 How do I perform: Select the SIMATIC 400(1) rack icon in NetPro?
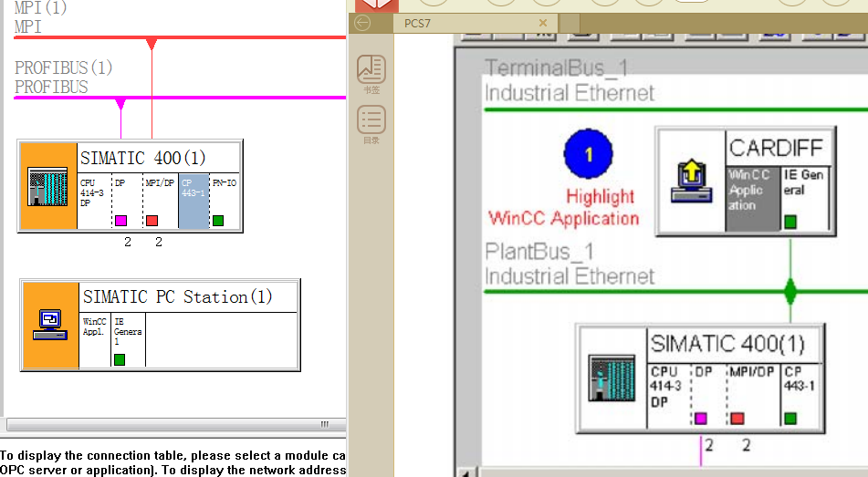[x=48, y=186]
